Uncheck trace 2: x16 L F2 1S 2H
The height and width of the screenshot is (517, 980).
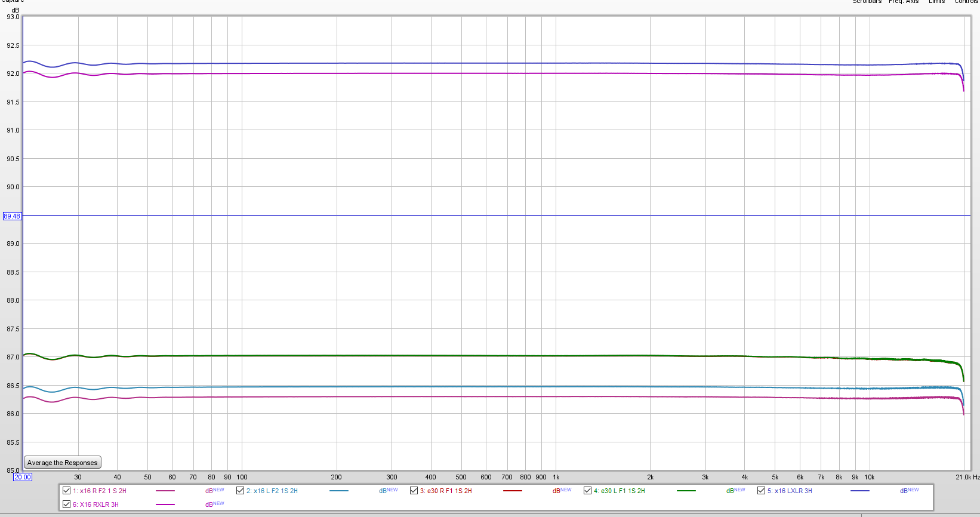pos(240,491)
